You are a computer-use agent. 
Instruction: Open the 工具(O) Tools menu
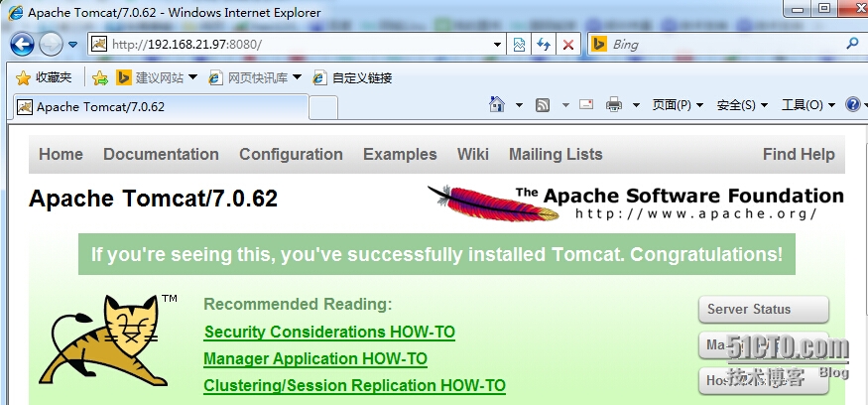(808, 104)
